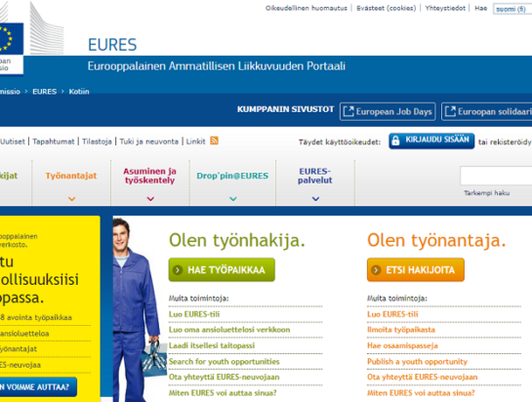Open the Tarkempi haku link
This screenshot has width=532, height=402.
pyautogui.click(x=486, y=193)
